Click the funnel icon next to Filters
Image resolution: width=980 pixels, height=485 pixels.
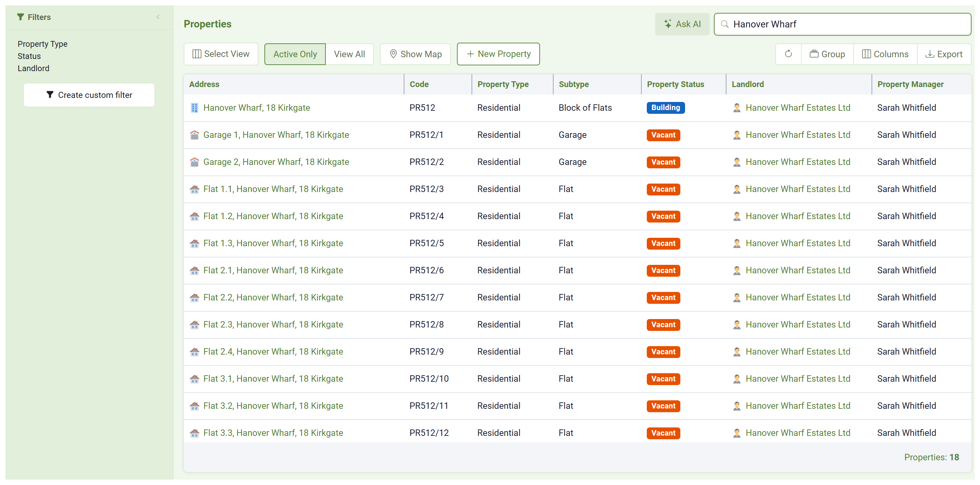[x=21, y=17]
